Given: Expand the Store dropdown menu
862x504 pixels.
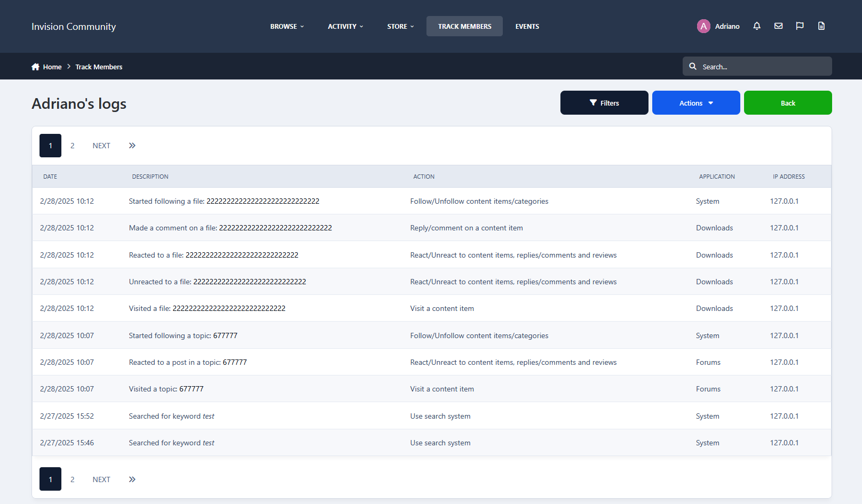Looking at the screenshot, I should [x=400, y=26].
